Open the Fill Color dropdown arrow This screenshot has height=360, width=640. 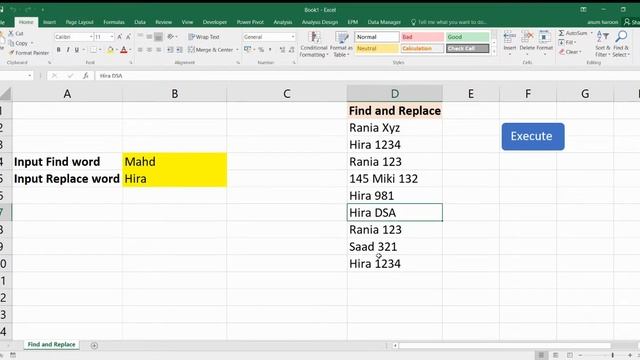(116, 50)
